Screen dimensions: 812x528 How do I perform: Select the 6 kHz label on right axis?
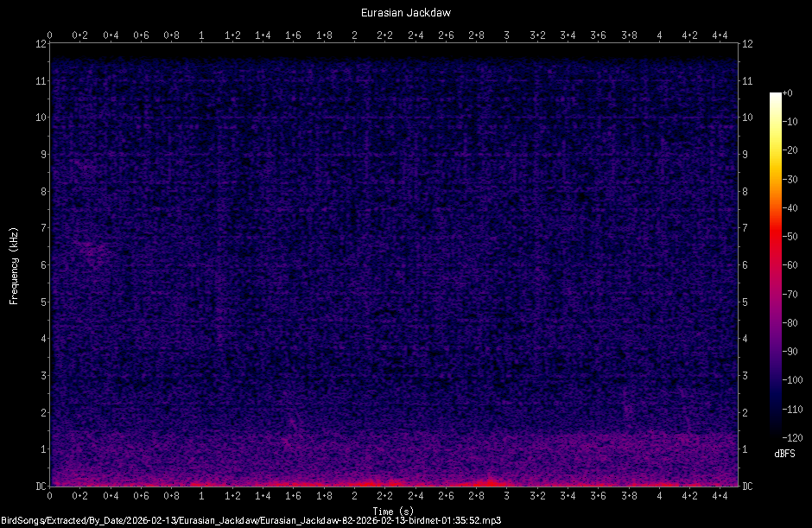745,265
